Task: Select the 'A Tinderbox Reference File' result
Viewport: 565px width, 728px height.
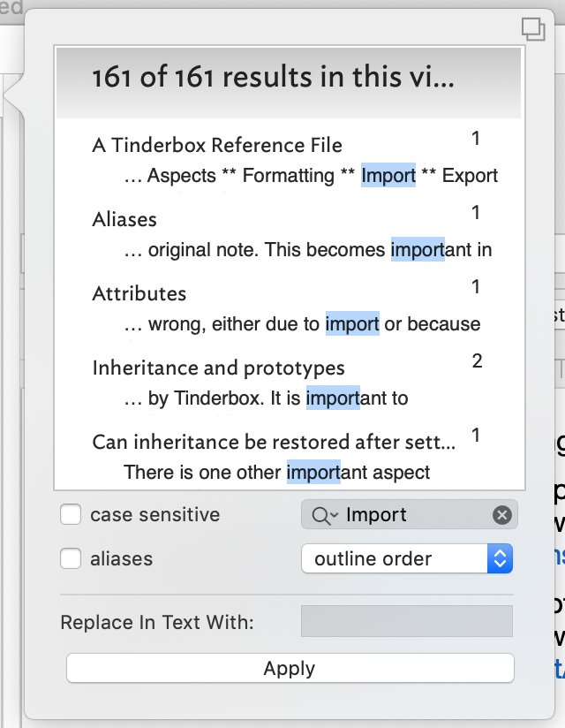Action: (x=217, y=145)
